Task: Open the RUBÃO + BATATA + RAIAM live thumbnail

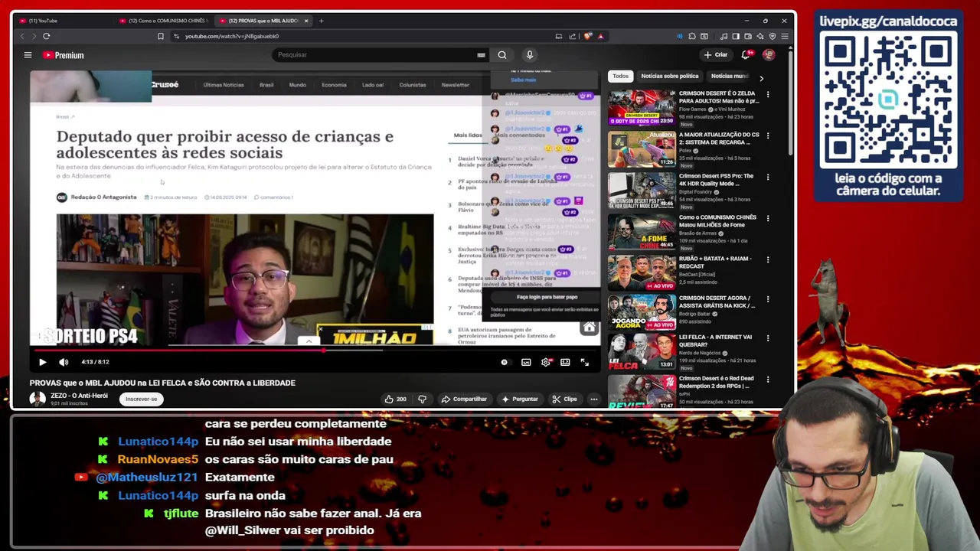Action: (x=642, y=273)
